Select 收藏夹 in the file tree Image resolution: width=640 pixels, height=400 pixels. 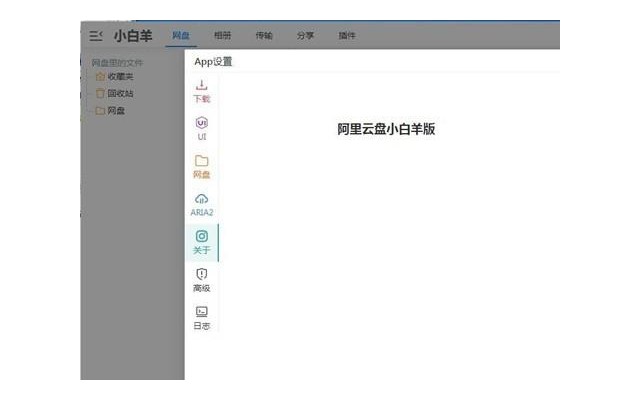pos(114,76)
